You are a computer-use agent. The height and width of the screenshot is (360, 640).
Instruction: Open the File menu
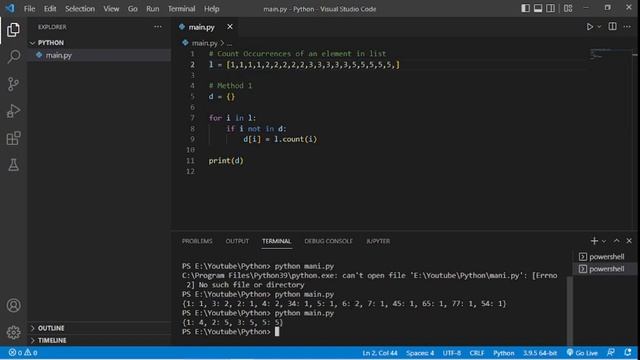pos(29,9)
